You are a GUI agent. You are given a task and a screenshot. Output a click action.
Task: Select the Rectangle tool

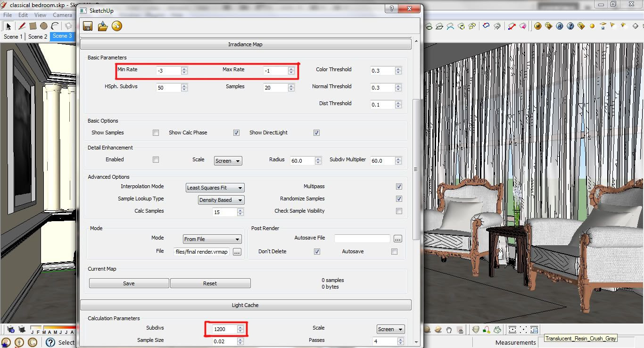coord(33,26)
